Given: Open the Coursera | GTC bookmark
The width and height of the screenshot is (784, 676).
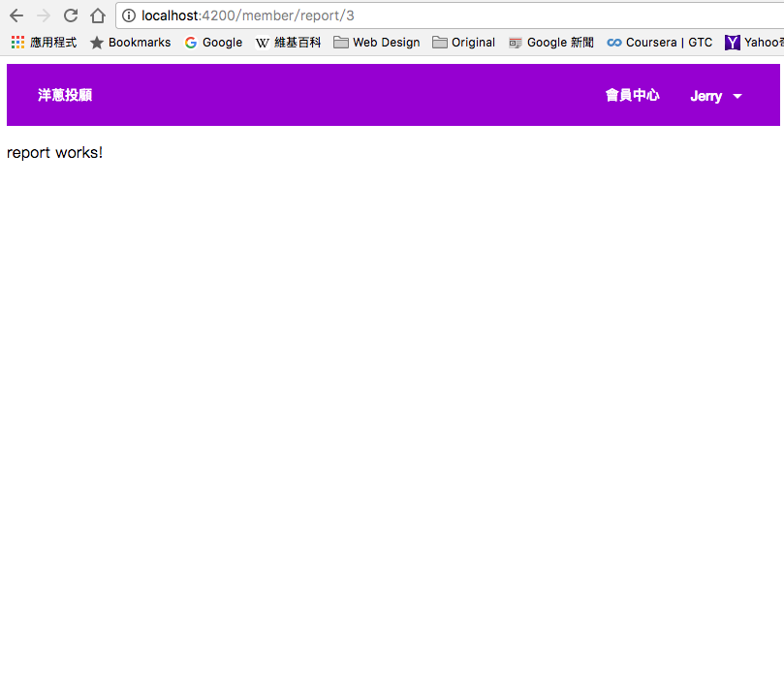Looking at the screenshot, I should (x=660, y=43).
